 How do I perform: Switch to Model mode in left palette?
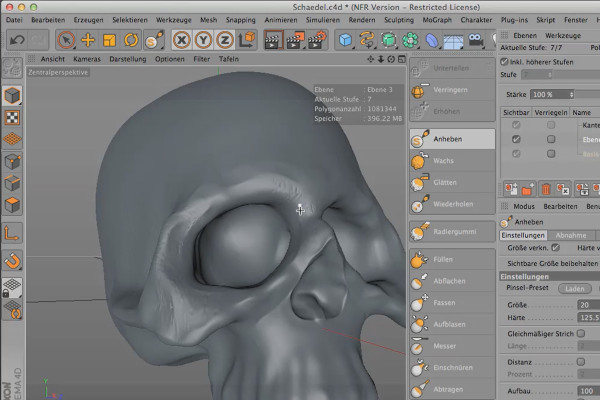point(12,95)
